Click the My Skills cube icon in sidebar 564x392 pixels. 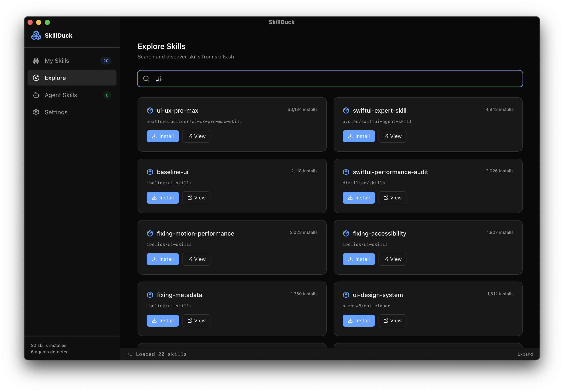36,60
